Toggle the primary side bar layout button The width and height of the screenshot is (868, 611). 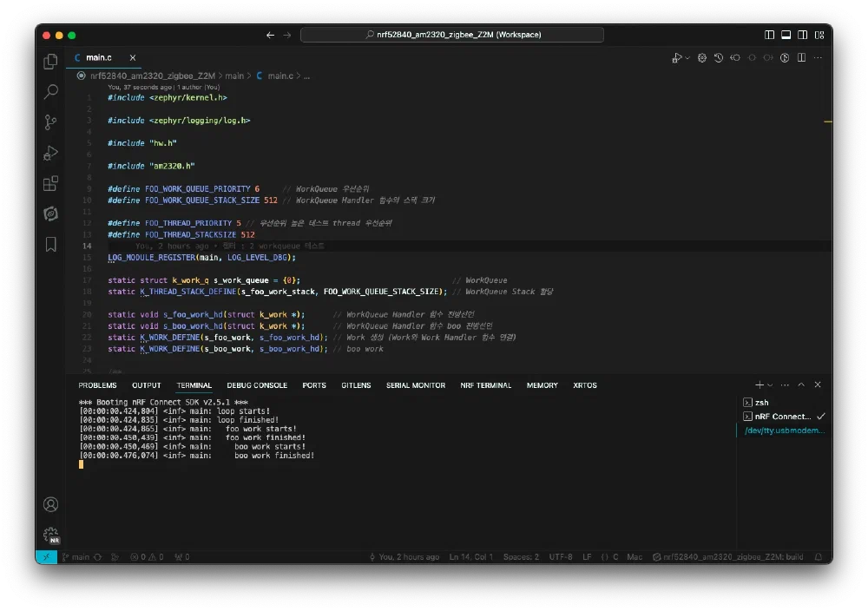(x=769, y=35)
